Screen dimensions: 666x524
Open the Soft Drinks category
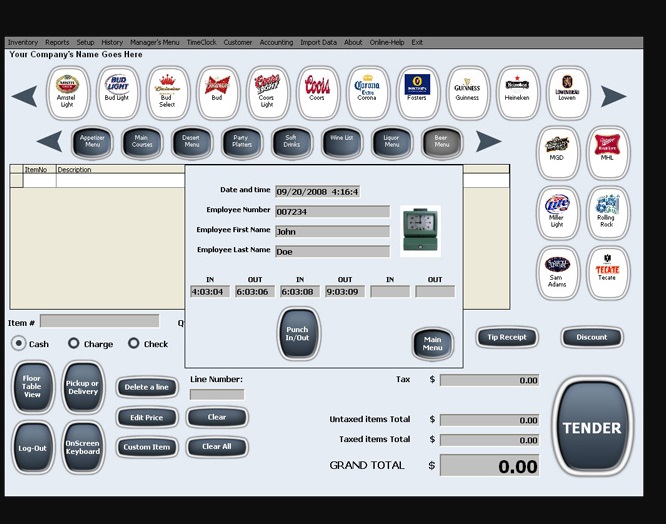point(291,142)
